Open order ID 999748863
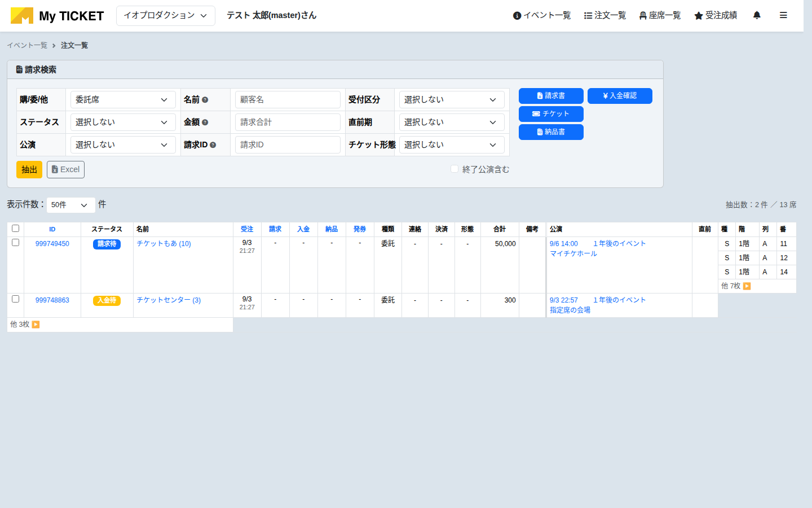Image resolution: width=812 pixels, height=508 pixels. [x=52, y=300]
